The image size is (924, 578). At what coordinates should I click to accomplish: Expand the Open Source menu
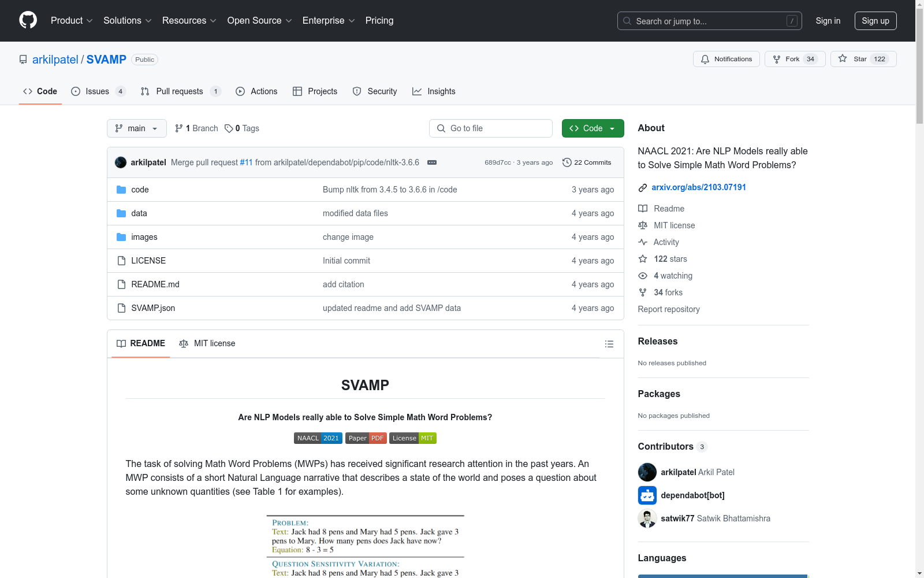coord(260,20)
